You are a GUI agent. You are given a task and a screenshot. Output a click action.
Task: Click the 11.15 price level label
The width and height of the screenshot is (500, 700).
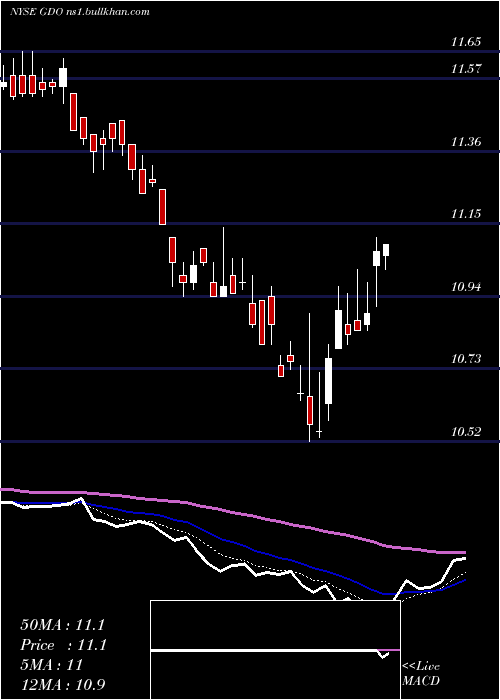[466, 214]
